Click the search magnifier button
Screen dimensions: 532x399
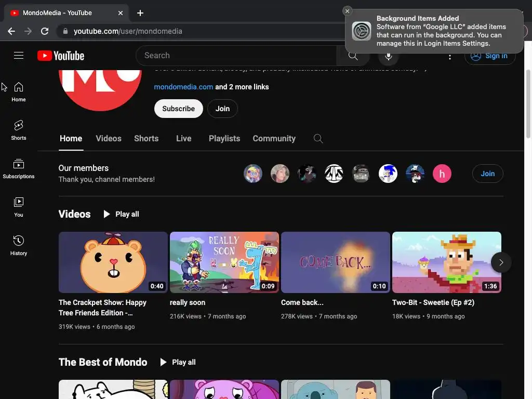click(353, 56)
